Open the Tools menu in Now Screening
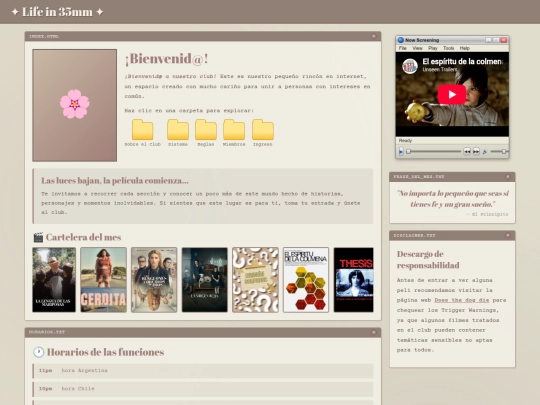540x405 pixels. click(448, 48)
